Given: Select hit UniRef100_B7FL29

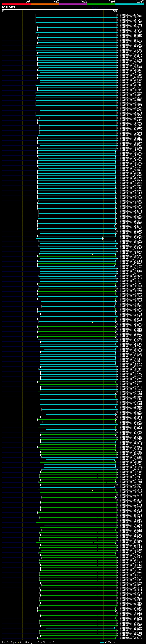Looking at the screenshot, I should pyautogui.click(x=131, y=15).
